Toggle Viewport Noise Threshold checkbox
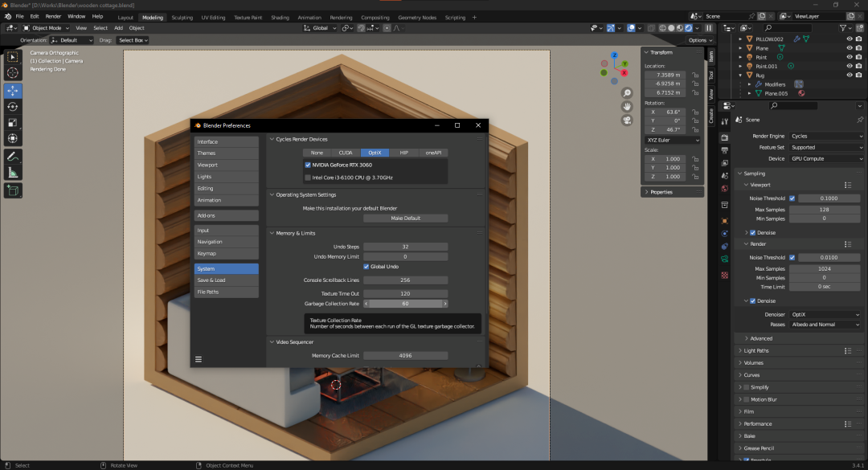 [792, 198]
